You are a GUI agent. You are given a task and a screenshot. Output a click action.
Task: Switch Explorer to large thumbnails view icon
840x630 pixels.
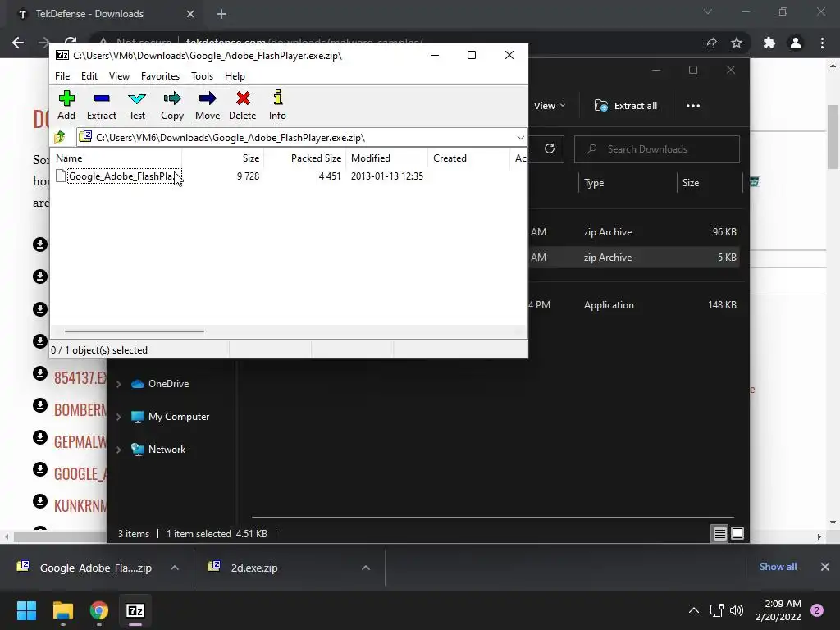coord(737,533)
